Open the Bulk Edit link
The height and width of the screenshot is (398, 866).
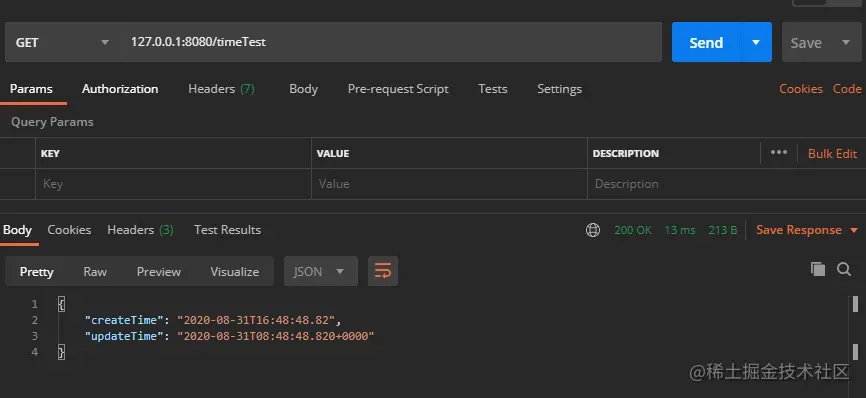click(x=833, y=153)
